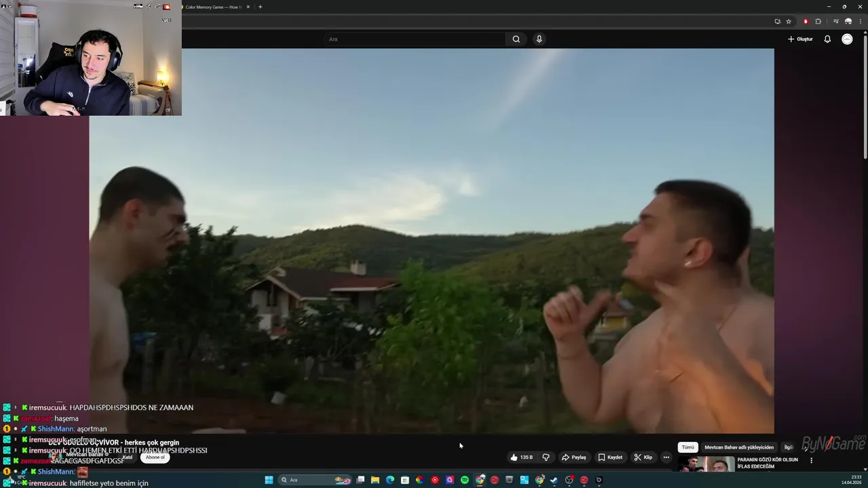Open Steam from the taskbar
This screenshot has height=488, width=868.
[x=554, y=480]
